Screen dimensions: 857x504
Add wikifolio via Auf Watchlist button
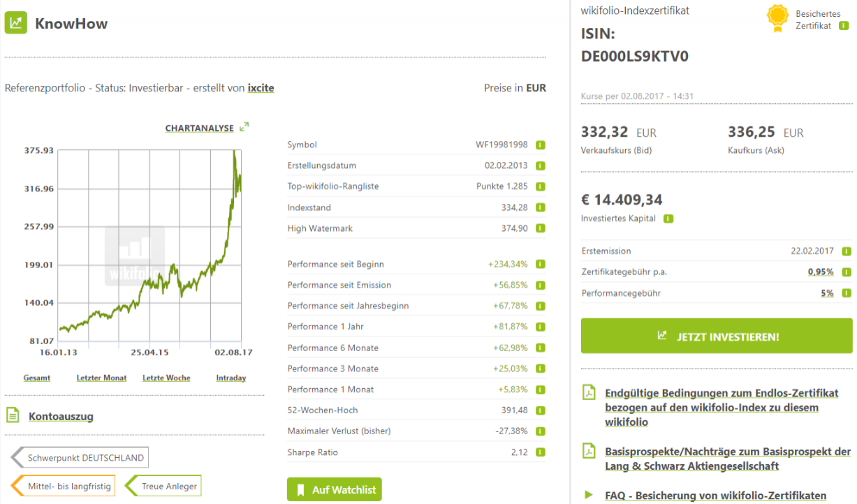pos(335,489)
